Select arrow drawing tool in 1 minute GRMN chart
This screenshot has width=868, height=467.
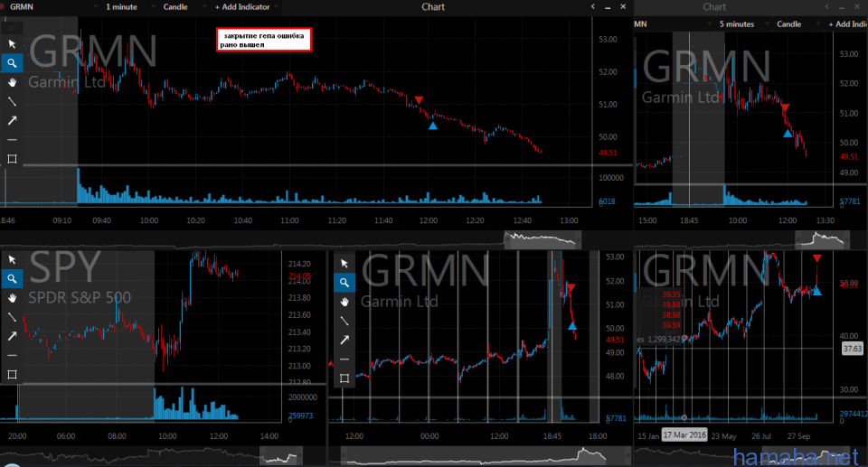(x=12, y=121)
